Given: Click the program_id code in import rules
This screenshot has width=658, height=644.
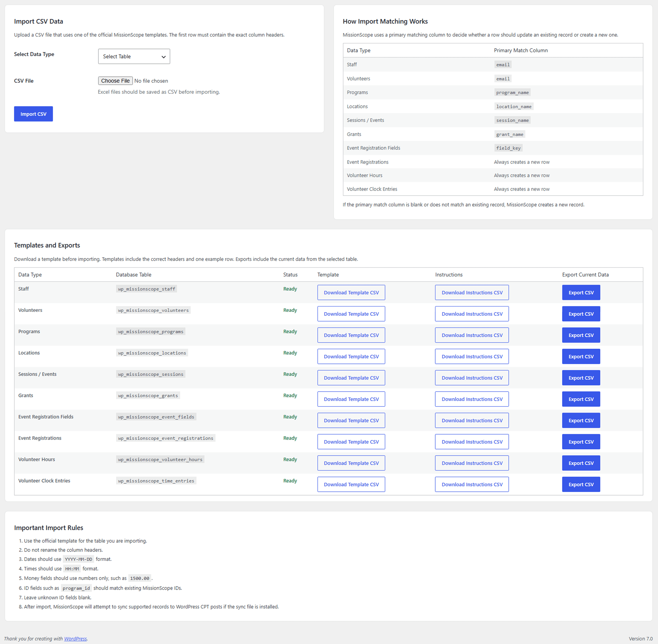Looking at the screenshot, I should tap(76, 588).
